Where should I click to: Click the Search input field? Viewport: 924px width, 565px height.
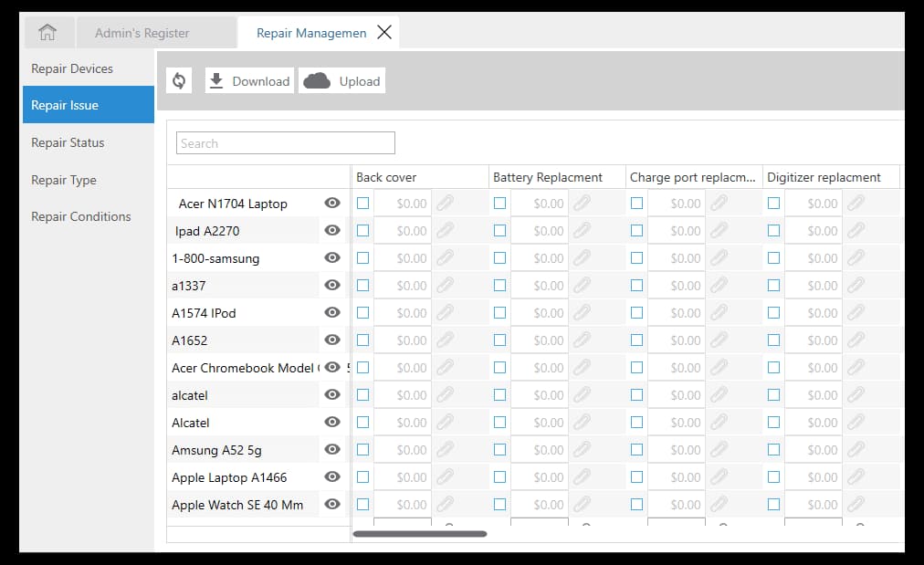point(285,143)
